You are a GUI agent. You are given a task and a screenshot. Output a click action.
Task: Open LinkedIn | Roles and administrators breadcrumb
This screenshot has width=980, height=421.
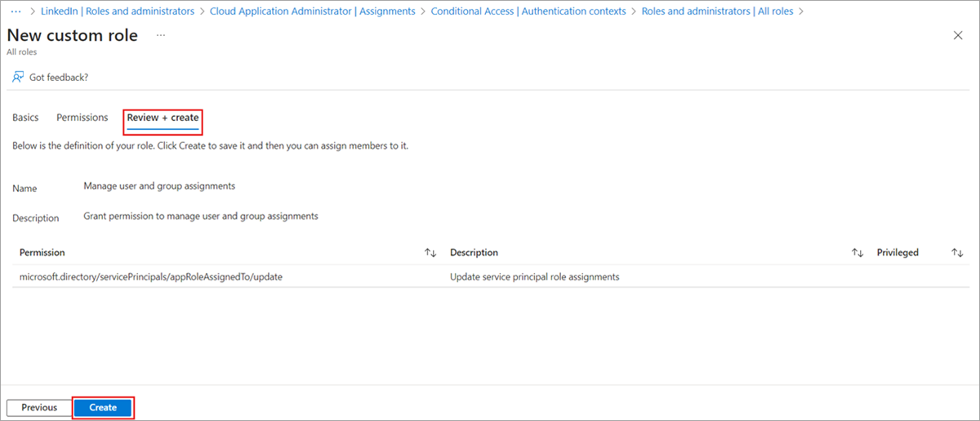tap(118, 11)
